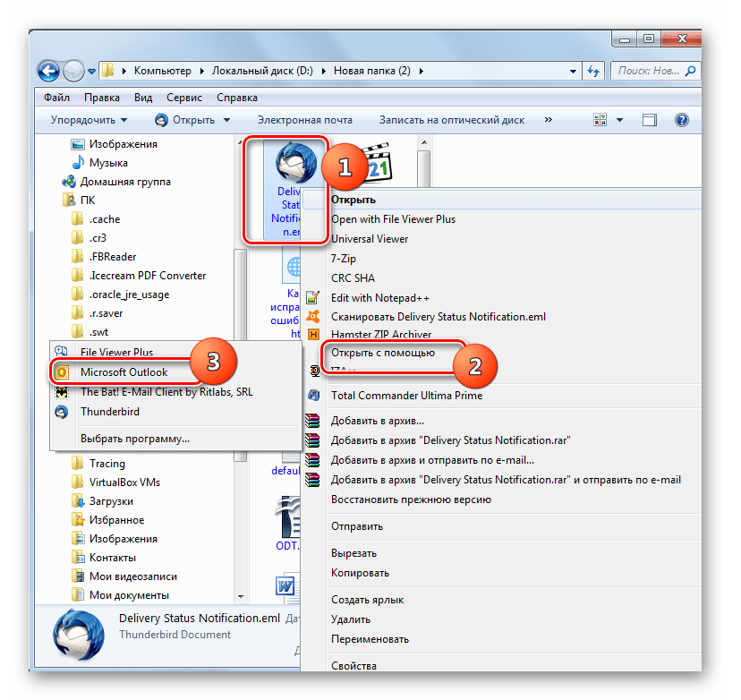
Task: Click the bold Открыть context menu entry
Action: [x=353, y=200]
